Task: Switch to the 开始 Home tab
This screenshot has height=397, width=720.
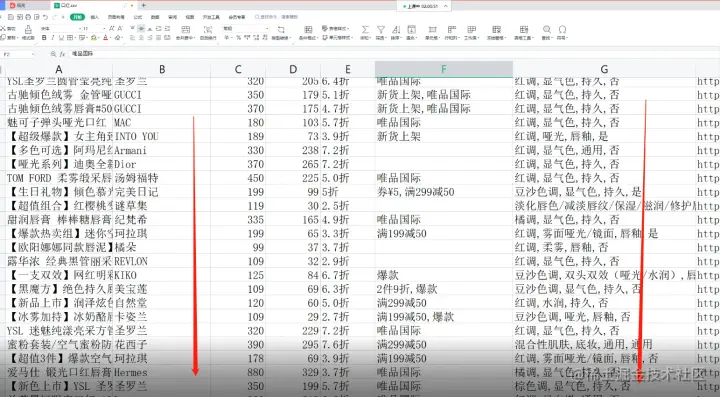Action: tap(78, 17)
